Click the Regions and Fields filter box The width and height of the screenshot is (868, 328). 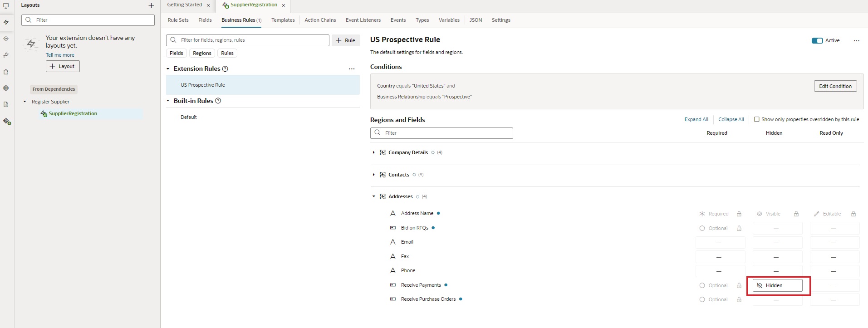(441, 133)
